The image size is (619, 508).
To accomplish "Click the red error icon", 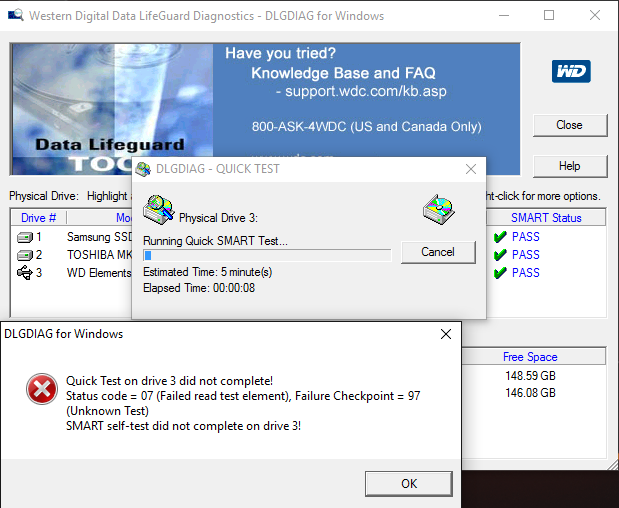I will point(42,389).
